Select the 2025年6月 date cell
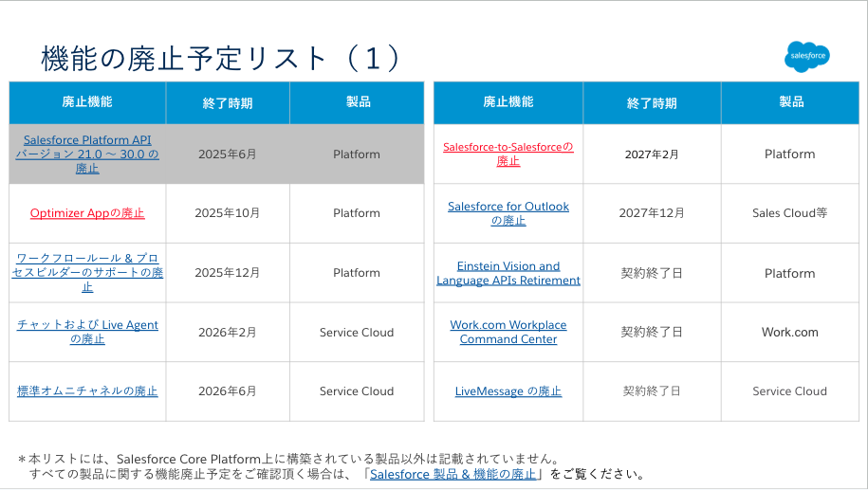The image size is (868, 490). 228,154
